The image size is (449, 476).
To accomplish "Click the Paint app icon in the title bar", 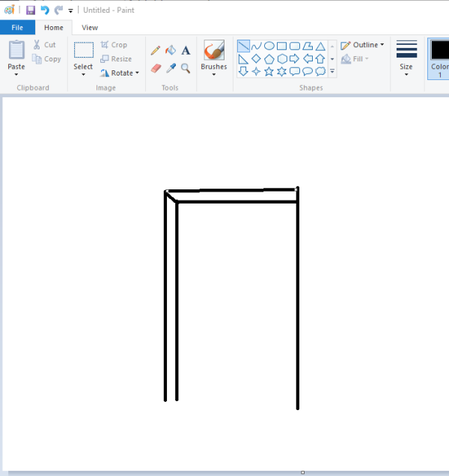I will tap(10, 10).
